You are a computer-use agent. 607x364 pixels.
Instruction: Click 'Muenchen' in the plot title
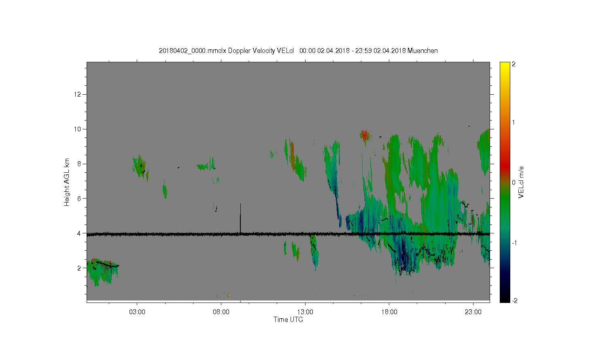[422, 51]
